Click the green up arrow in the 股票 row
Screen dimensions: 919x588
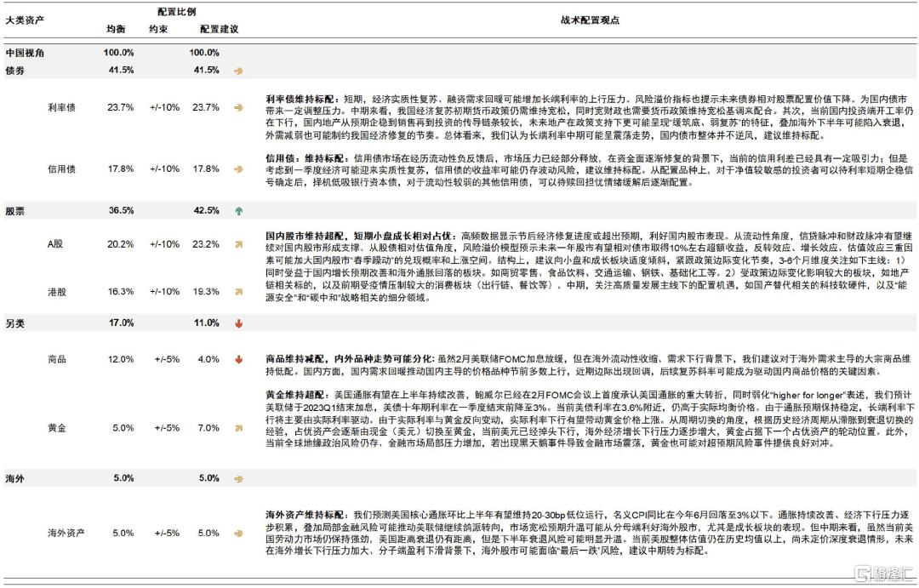tap(238, 211)
